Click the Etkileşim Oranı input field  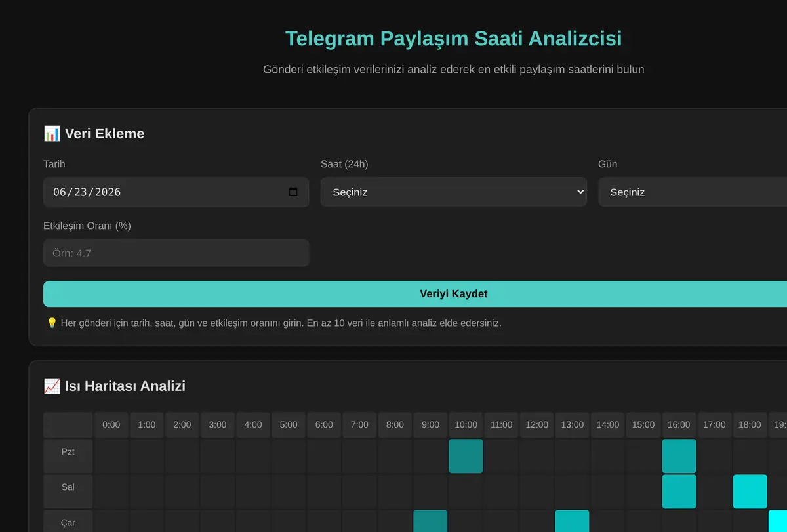pos(176,253)
